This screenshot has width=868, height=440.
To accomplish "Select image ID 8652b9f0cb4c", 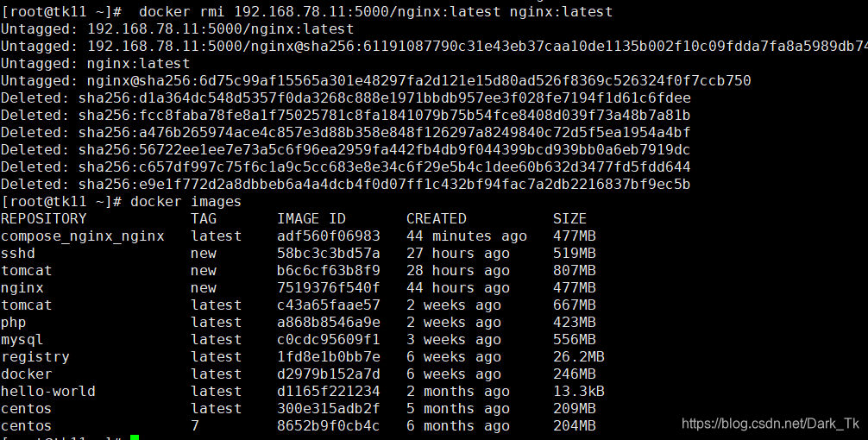I will click(x=328, y=425).
